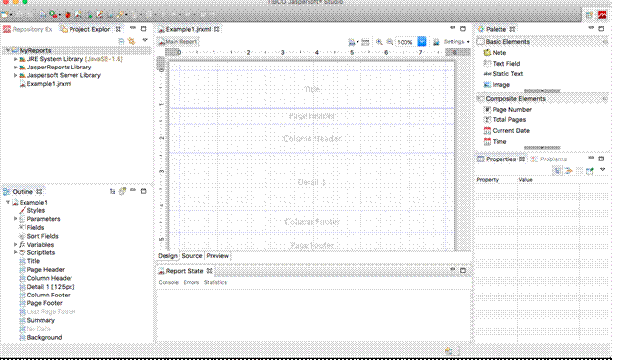Click the Open Perspective icon

tap(589, 15)
